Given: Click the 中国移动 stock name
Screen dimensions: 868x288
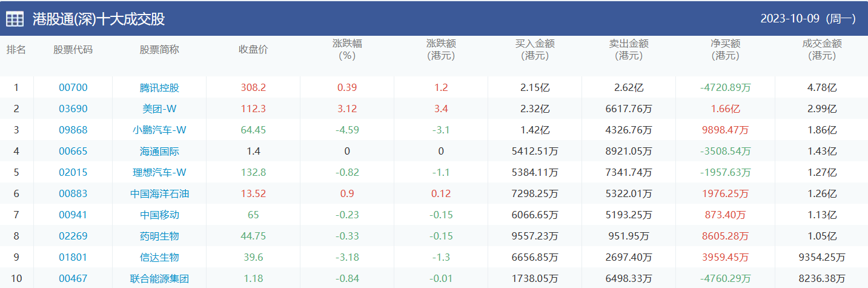Looking at the screenshot, I should [159, 215].
